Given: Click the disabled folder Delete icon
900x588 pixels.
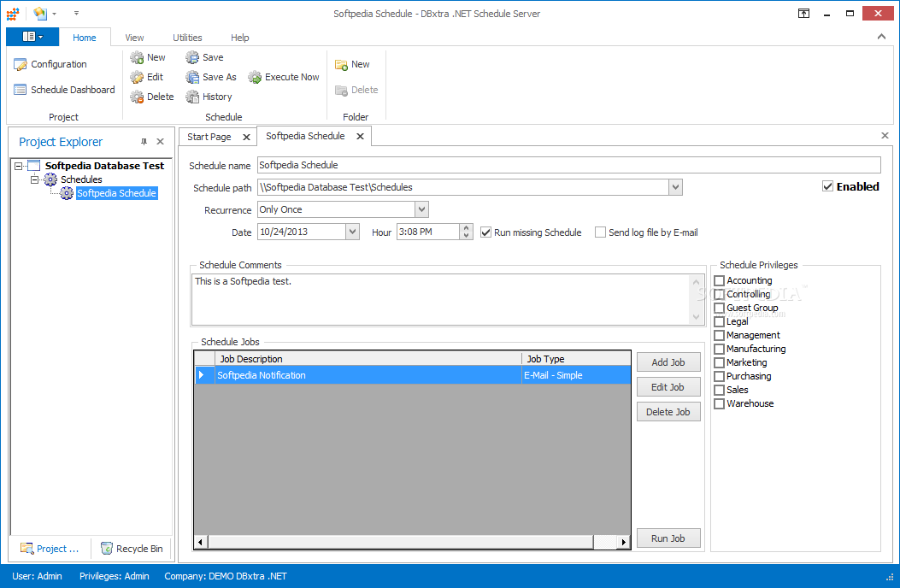Looking at the screenshot, I should [x=342, y=90].
